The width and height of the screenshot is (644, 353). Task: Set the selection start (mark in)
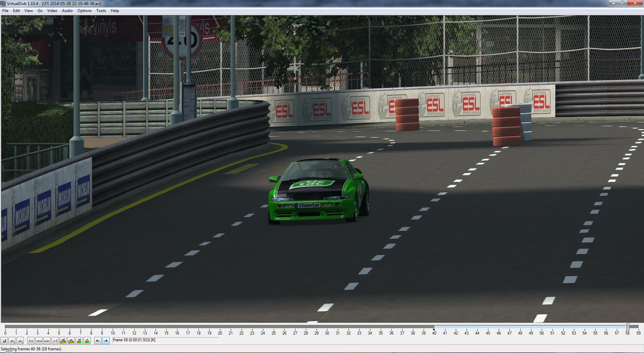click(x=98, y=341)
